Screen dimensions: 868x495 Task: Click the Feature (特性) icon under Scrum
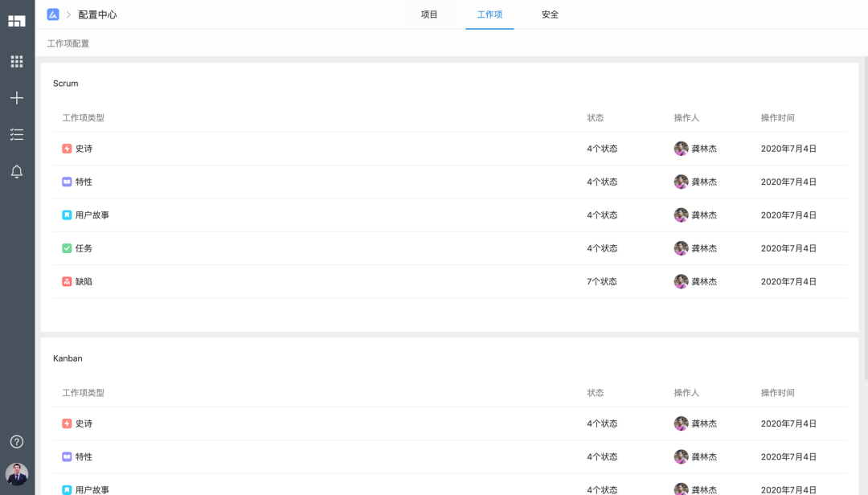(x=67, y=182)
